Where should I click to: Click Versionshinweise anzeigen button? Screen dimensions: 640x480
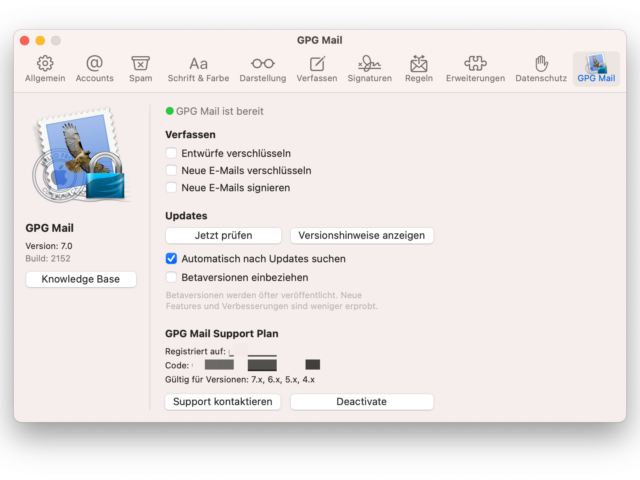362,236
